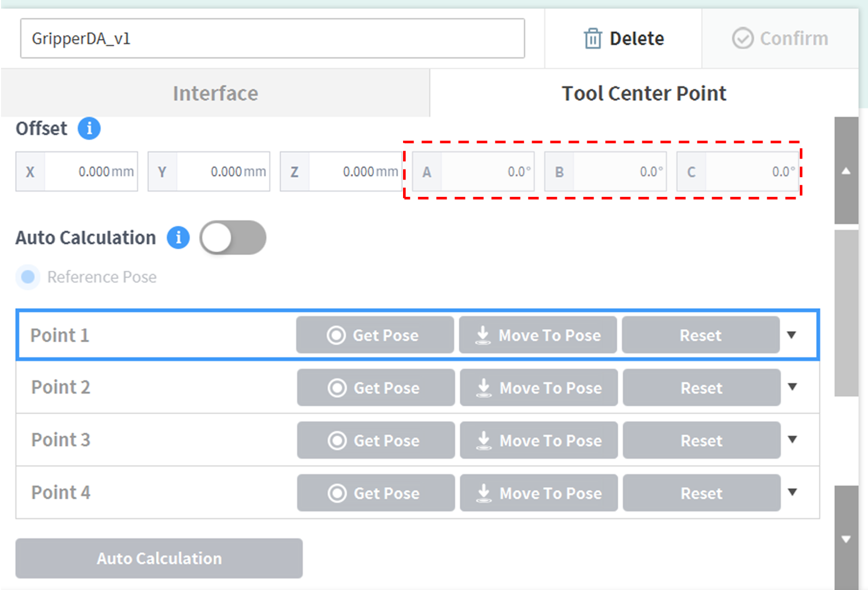Switch to the Interface tab
Screen dimensions: 868x590
pos(215,93)
